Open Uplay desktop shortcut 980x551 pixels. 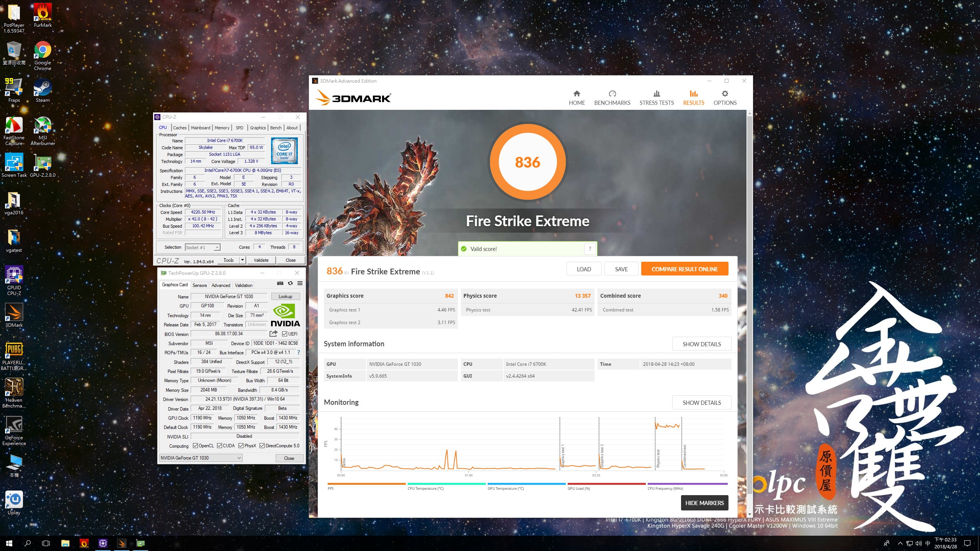pyautogui.click(x=14, y=503)
